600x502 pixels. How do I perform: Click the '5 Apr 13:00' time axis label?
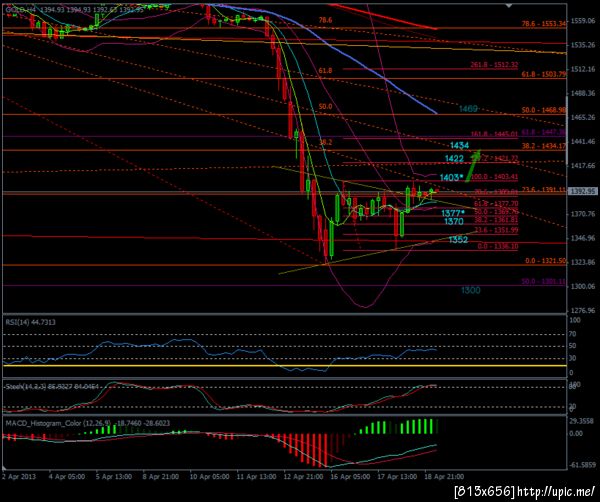tap(114, 476)
